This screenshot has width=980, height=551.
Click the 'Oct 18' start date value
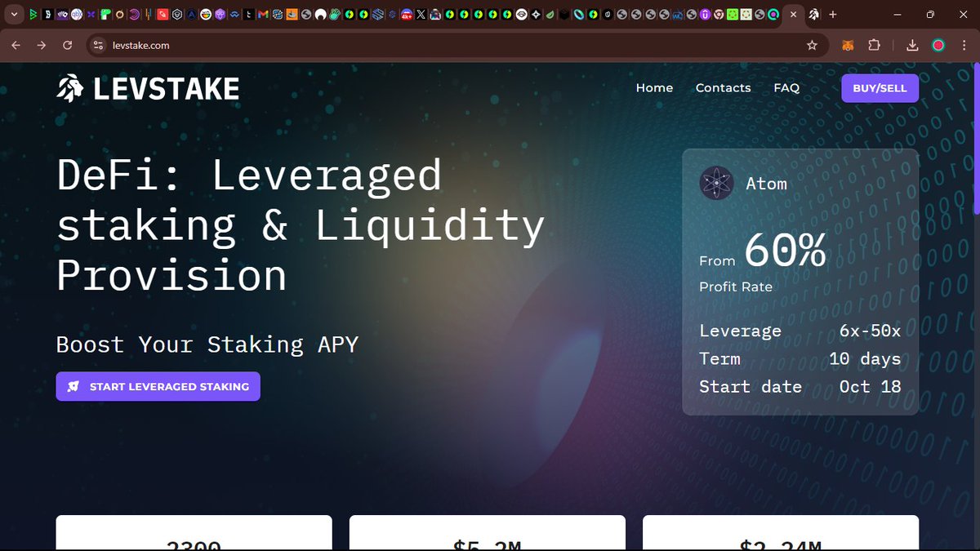point(870,387)
